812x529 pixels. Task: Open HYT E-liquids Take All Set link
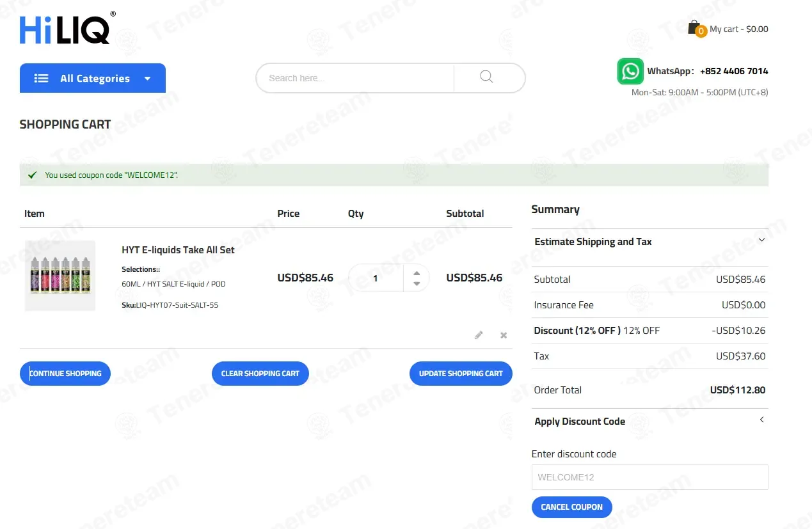178,250
